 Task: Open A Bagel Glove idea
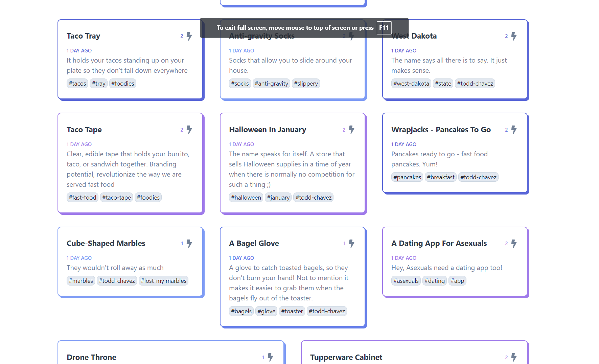point(254,243)
